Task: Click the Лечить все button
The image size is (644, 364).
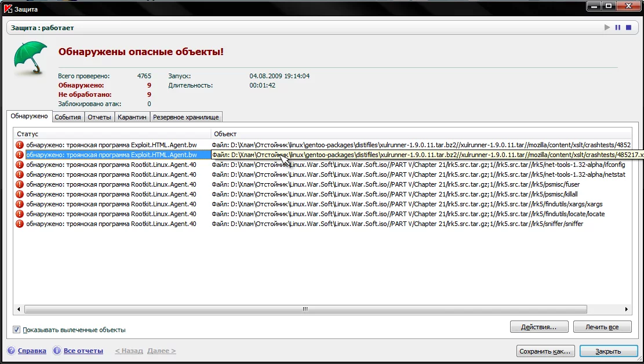Action: click(602, 327)
